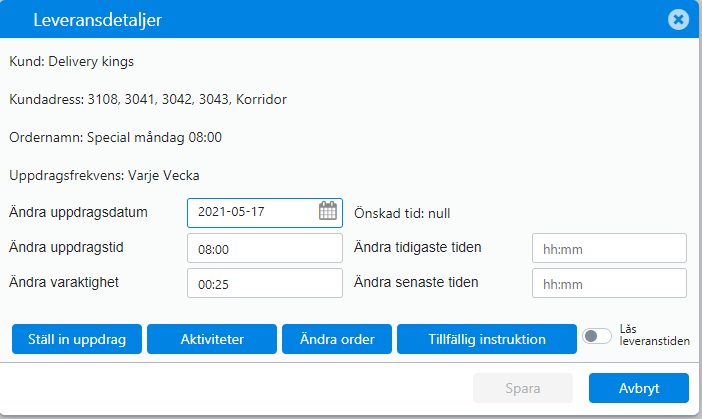This screenshot has height=419, width=702.
Task: Click the Ställ in uppdrag button
Action: pyautogui.click(x=77, y=339)
